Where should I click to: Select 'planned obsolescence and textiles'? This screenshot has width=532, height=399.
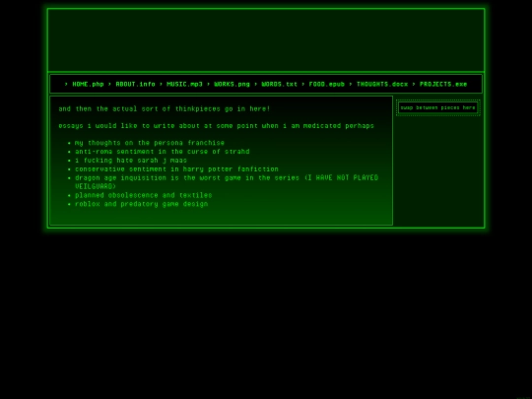[144, 195]
